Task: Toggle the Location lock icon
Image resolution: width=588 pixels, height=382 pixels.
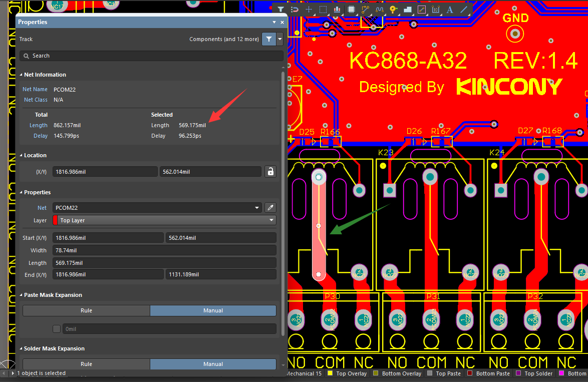Action: [270, 172]
